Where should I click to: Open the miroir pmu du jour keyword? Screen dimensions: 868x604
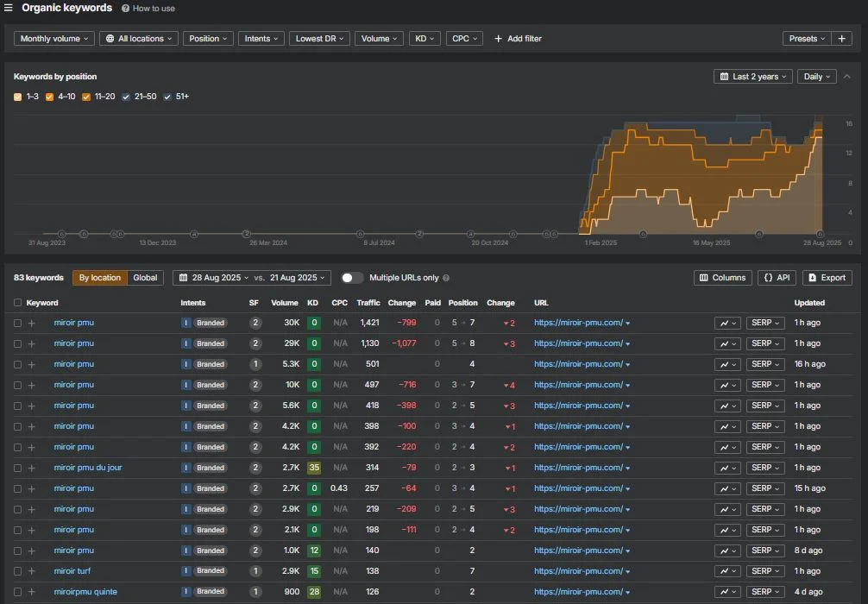point(87,468)
